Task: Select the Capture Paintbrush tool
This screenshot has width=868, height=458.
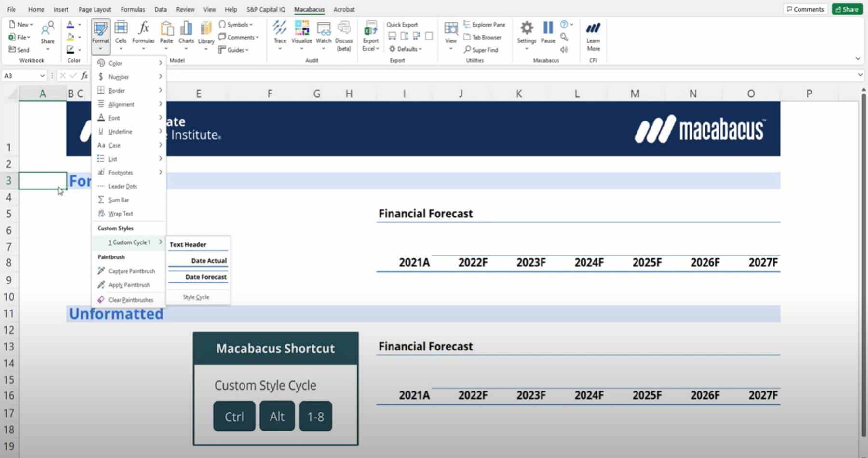Action: point(131,271)
